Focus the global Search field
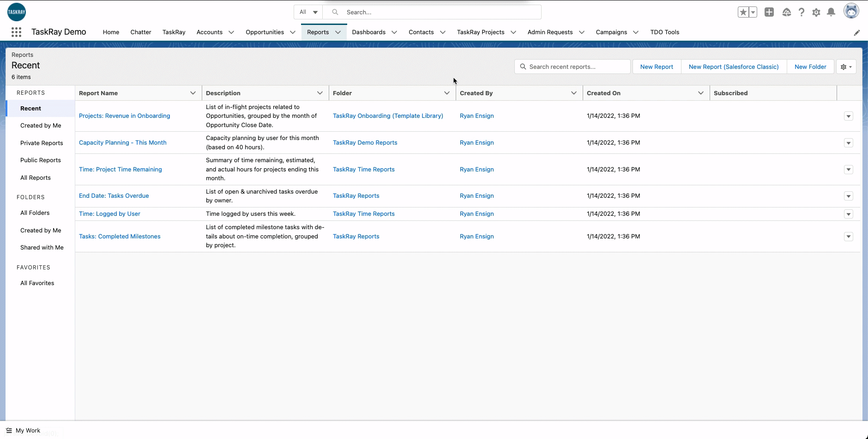Image resolution: width=868 pixels, height=439 pixels. (432, 12)
